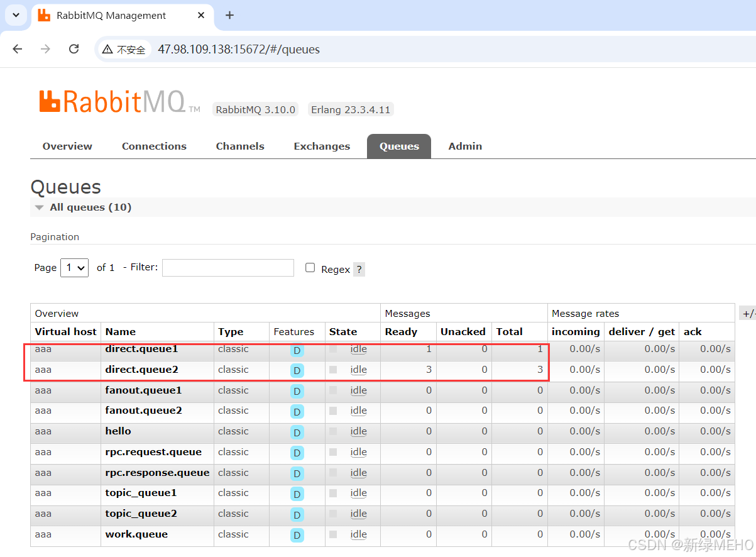This screenshot has height=557, width=756.
Task: Sort by deliver / get column
Action: click(x=642, y=331)
